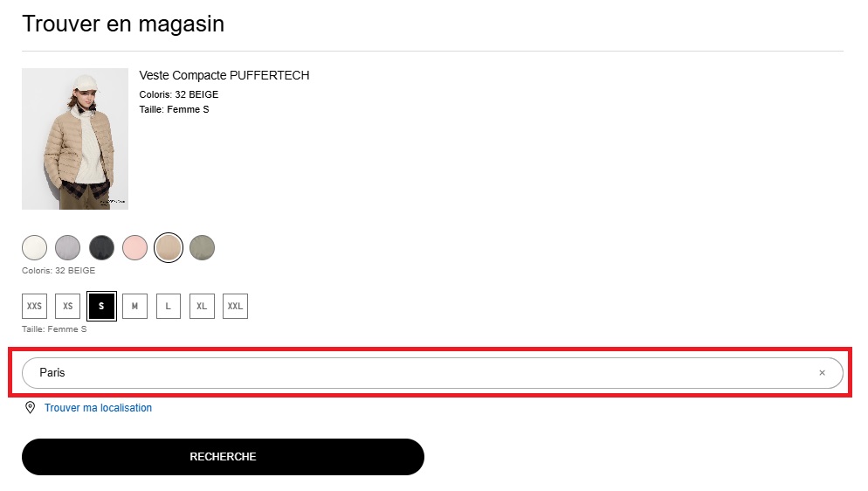Screen dimensions: 868x491
Task: Click the selected S size button
Action: pos(101,307)
